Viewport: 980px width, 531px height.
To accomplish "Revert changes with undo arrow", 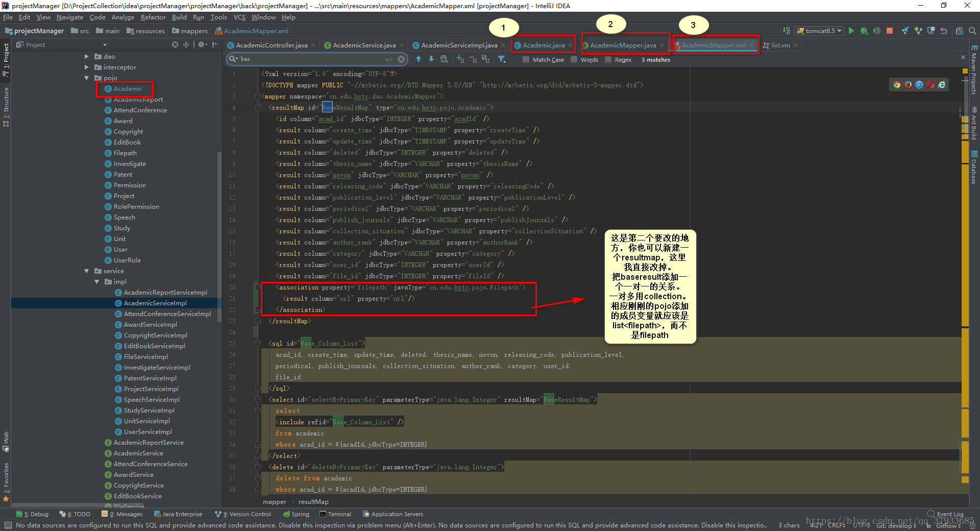I will [x=944, y=31].
